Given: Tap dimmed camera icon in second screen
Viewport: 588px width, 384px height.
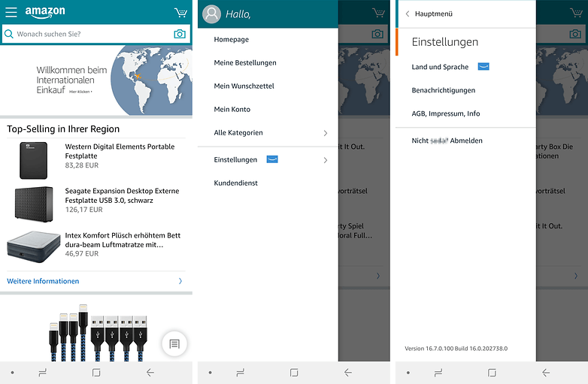Looking at the screenshot, I should tap(377, 34).
